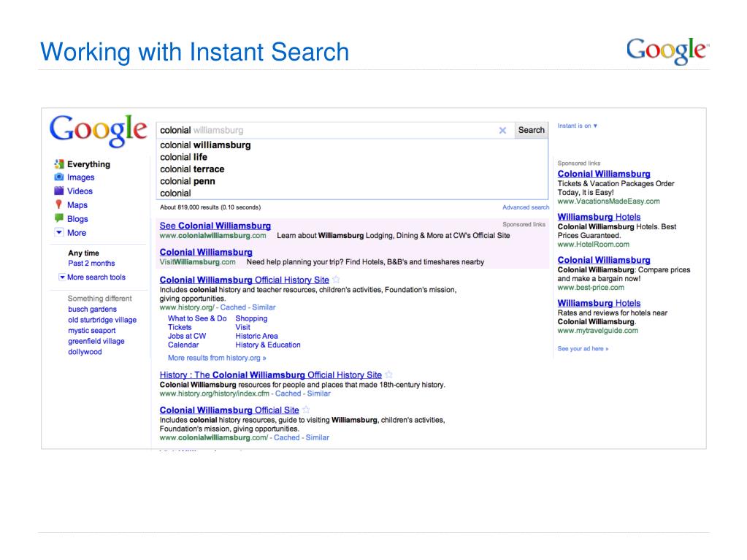The image size is (747, 560).
Task: Open the Jobs at CW sitelink
Action: (187, 336)
